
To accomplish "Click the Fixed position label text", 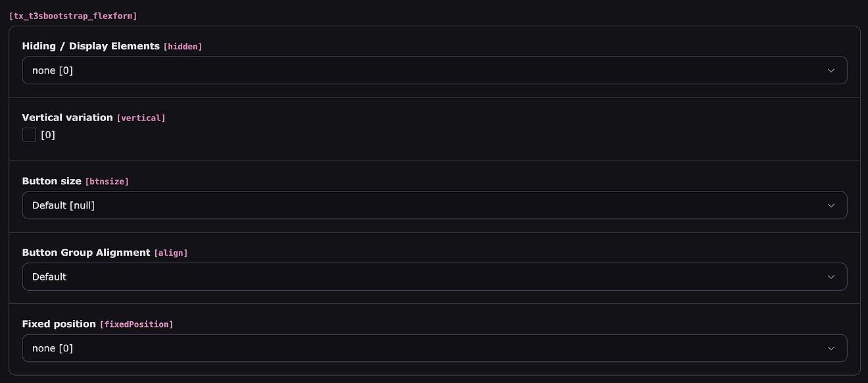I will [59, 324].
